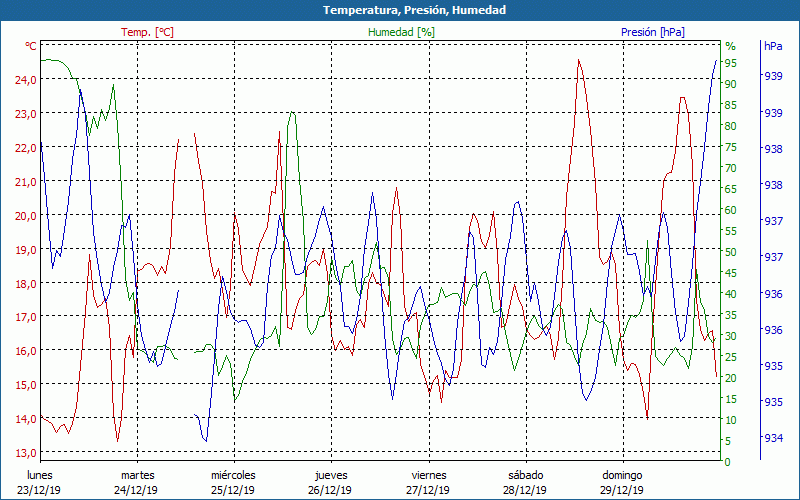
Task: Click the '70' humidity axis value
Action: pos(731,168)
